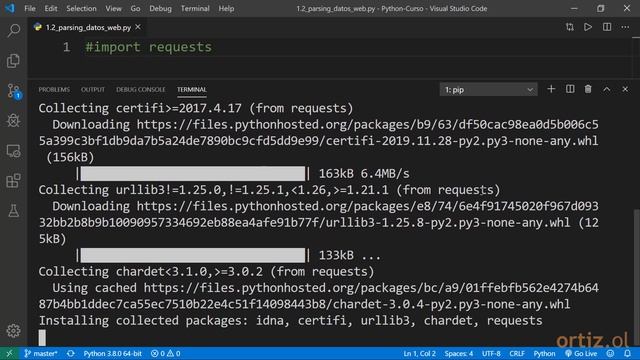This screenshot has height=360, width=640.
Task: Click the 'Collecting certifi' terminal line
Action: (196, 108)
